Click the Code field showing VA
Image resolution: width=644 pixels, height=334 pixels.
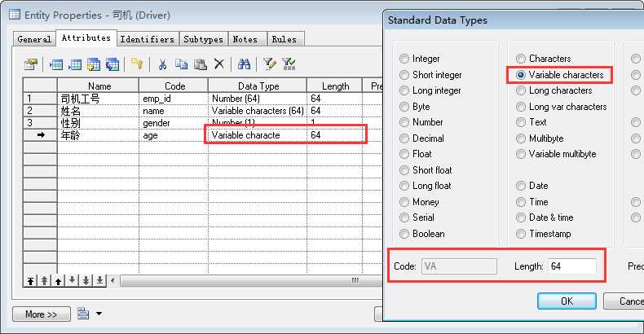click(459, 266)
